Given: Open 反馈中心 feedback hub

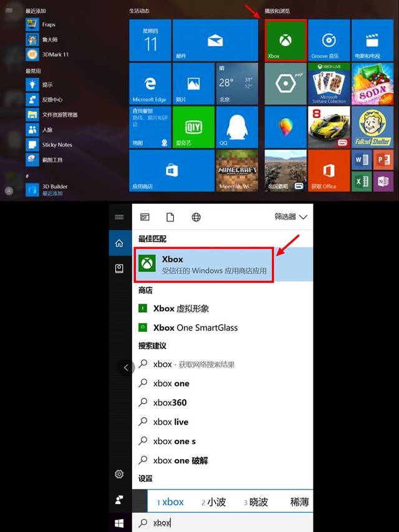Looking at the screenshot, I should 44,99.
